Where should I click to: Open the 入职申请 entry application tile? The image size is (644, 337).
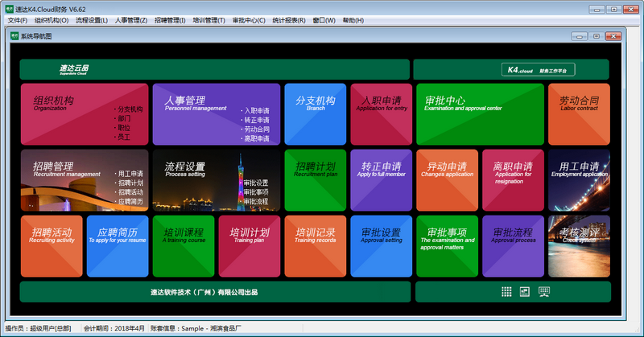pos(381,113)
